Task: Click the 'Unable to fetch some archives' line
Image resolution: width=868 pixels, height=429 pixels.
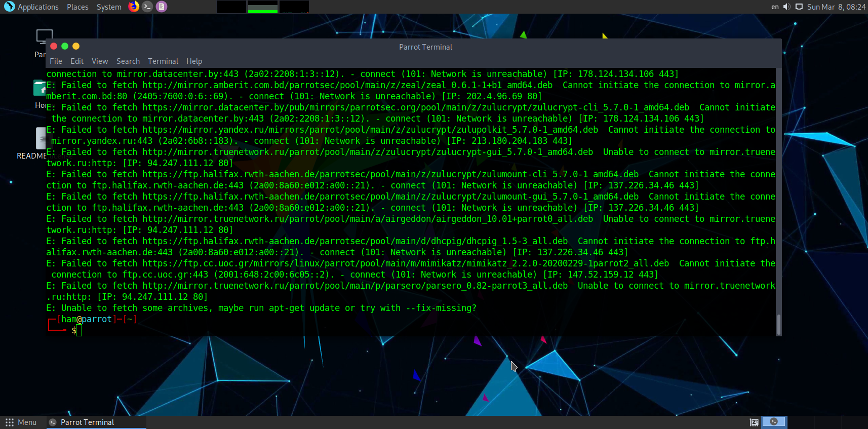Action: (261, 308)
